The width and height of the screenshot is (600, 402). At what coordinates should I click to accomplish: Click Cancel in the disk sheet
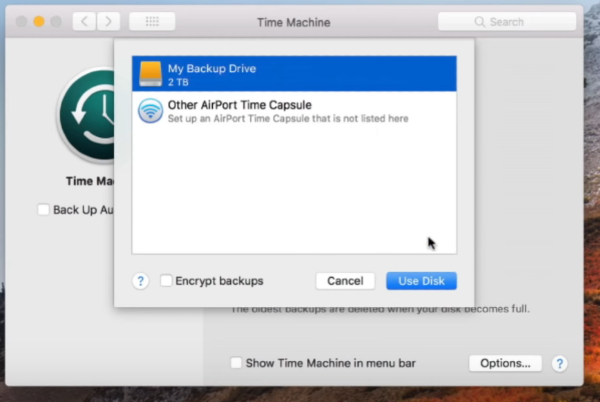tap(345, 281)
